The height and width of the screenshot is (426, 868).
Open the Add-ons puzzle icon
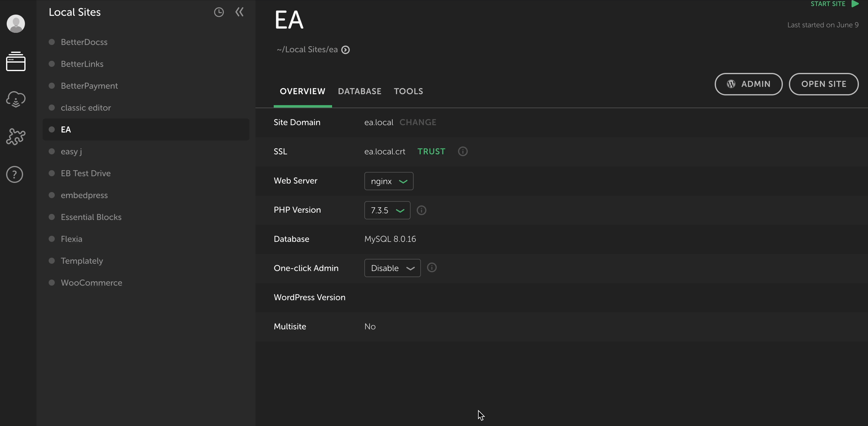16,137
